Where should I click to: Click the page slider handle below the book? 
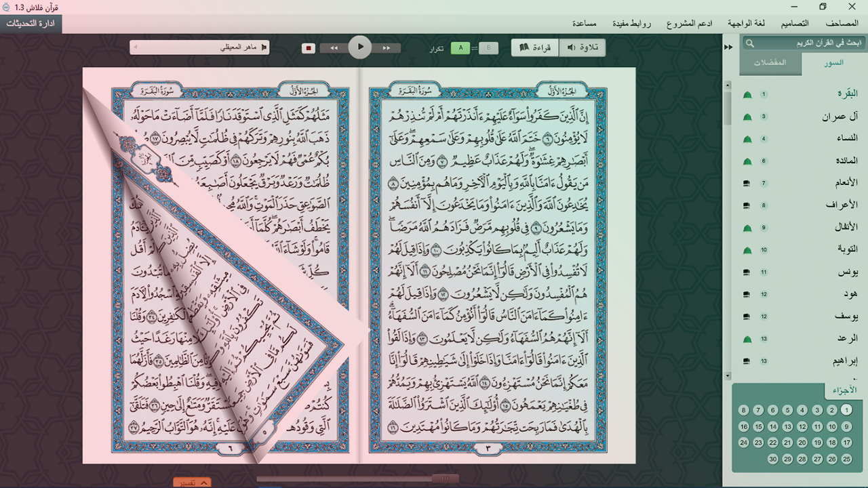pos(445,479)
